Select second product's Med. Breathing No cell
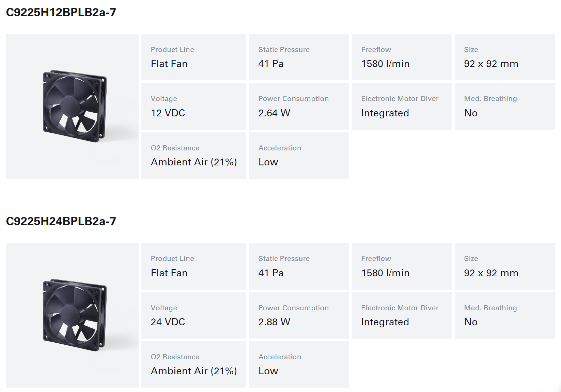This screenshot has width=561, height=392. [x=505, y=315]
